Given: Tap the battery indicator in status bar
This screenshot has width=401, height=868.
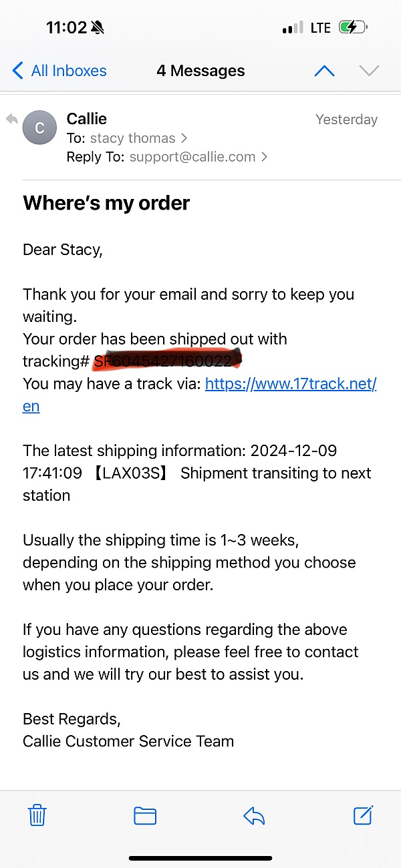Looking at the screenshot, I should [x=352, y=28].
